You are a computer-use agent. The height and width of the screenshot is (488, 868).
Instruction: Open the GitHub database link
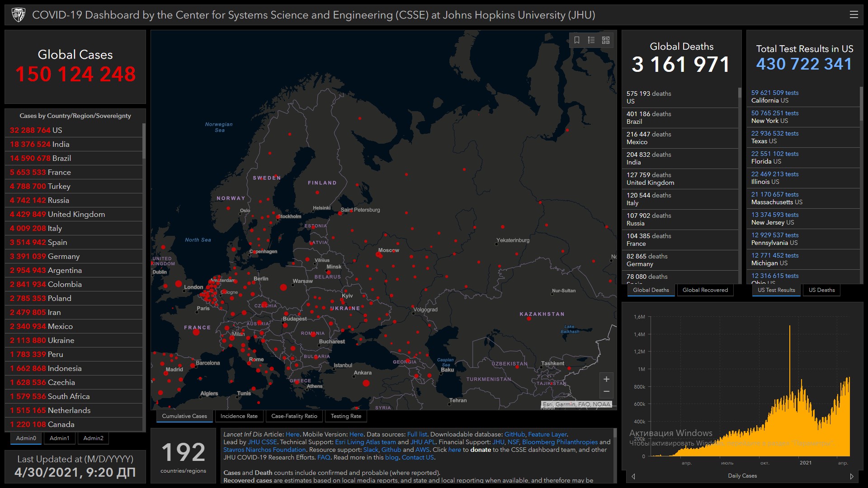click(x=514, y=434)
